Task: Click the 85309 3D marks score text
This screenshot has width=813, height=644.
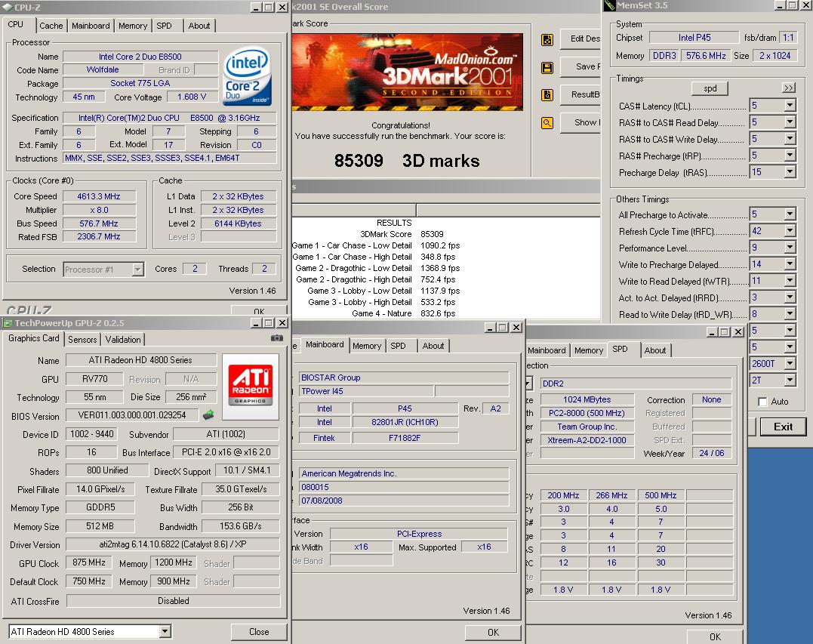Action: pos(407,161)
